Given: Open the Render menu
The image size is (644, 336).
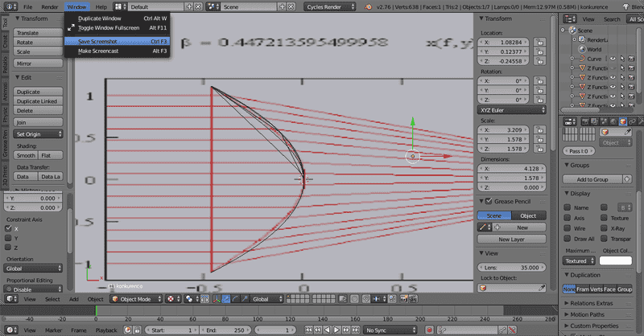Looking at the screenshot, I should [x=49, y=6].
